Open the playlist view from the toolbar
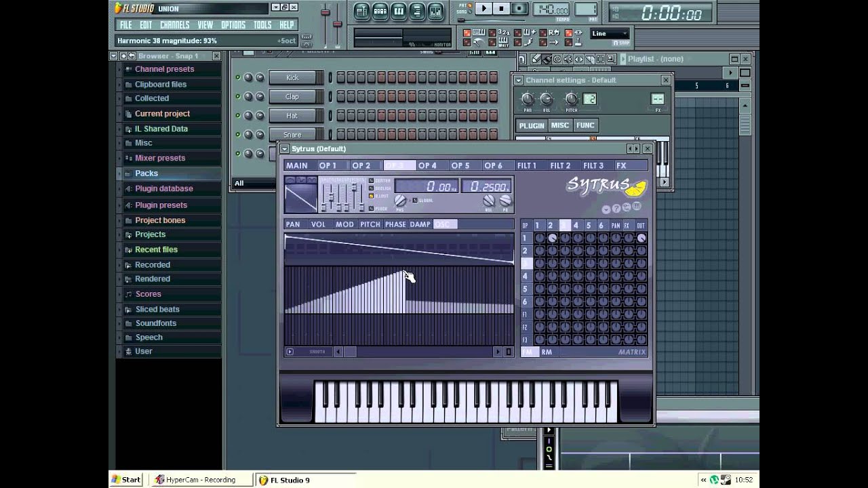The height and width of the screenshot is (488, 868). [x=361, y=10]
